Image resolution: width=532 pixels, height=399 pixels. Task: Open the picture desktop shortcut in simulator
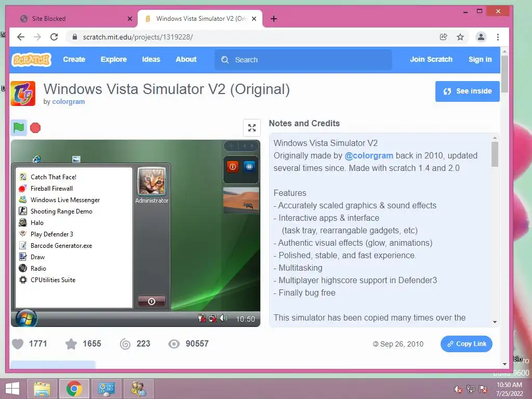[76, 159]
